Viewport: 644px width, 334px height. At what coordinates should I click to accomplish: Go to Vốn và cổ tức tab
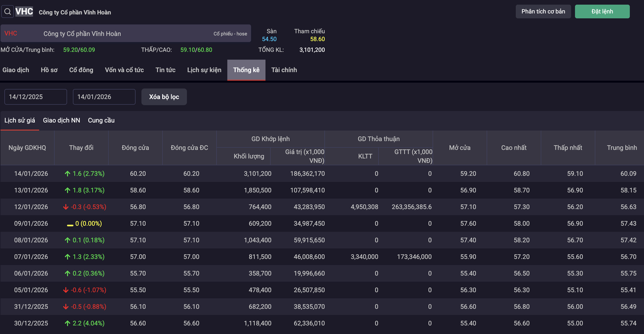tap(124, 70)
